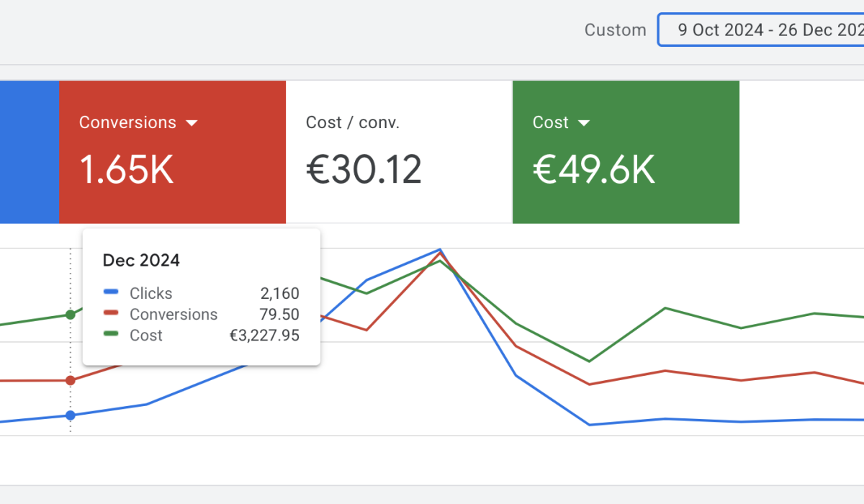864x504 pixels.
Task: Open the Cost metric selector dropdown
Action: tap(562, 122)
